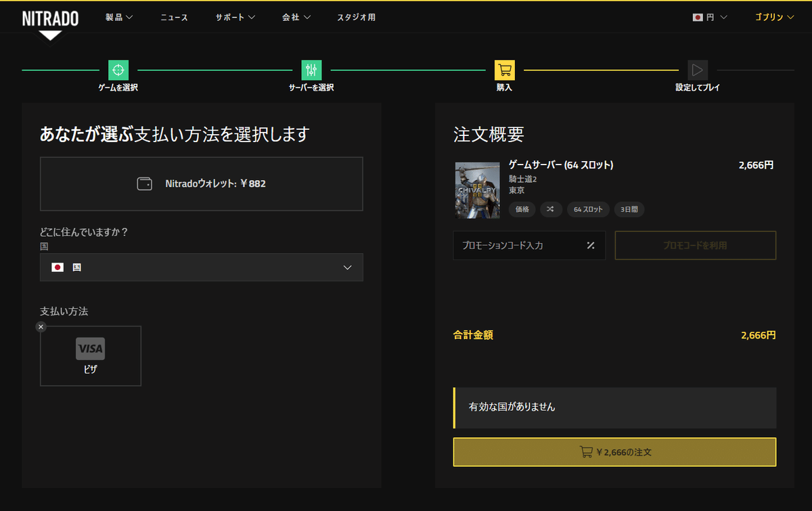The image size is (812, 511).
Task: Click the Chivalry game thumbnail
Action: [x=477, y=190]
